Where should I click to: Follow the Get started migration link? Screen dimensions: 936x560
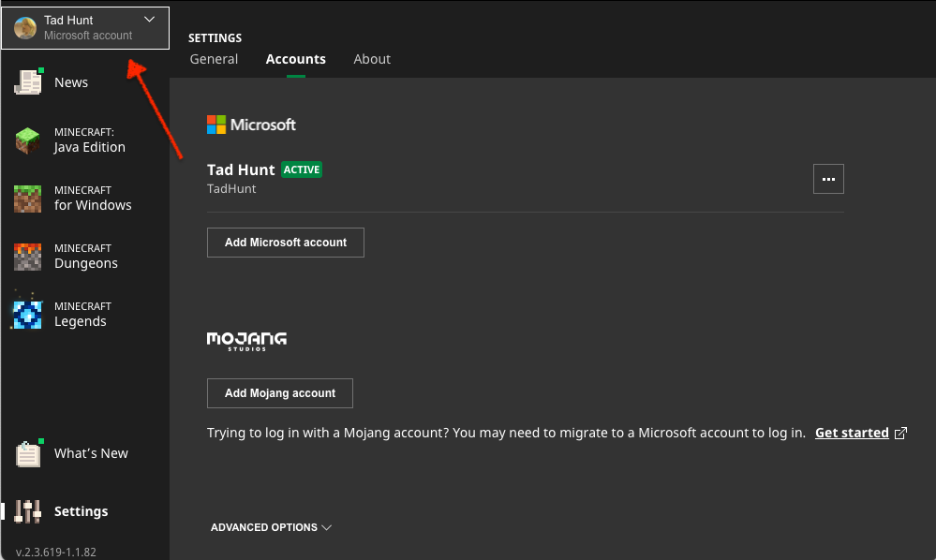pyautogui.click(x=852, y=433)
